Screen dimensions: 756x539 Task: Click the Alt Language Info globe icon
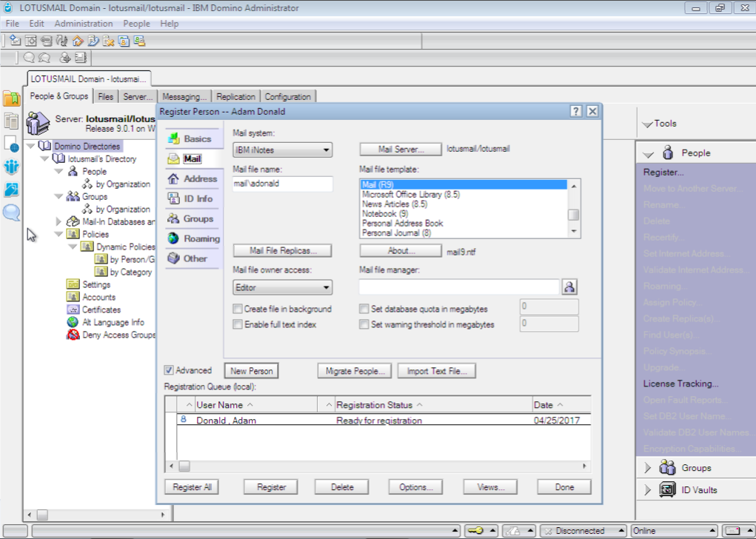coord(73,322)
